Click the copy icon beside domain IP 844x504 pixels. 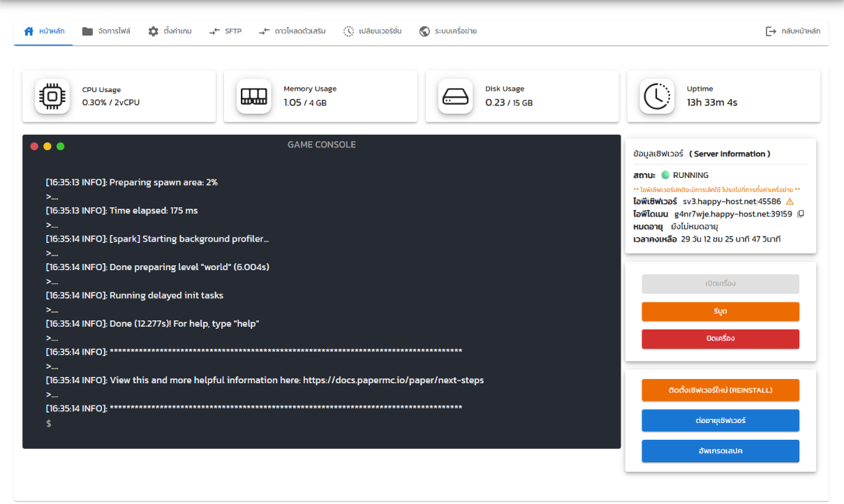(801, 214)
